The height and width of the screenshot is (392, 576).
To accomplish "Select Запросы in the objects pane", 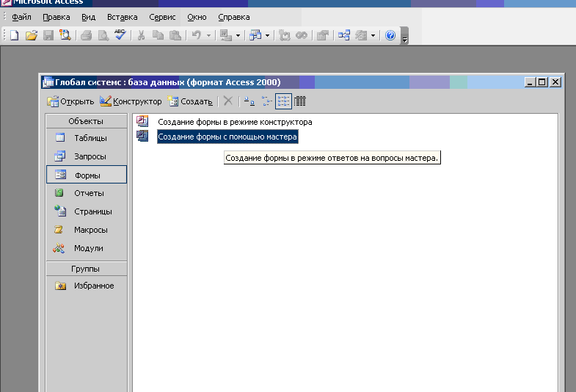I will pyautogui.click(x=87, y=156).
